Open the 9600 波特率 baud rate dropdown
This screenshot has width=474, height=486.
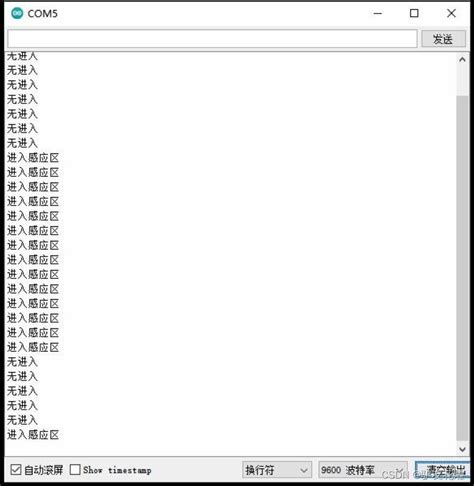coord(363,470)
